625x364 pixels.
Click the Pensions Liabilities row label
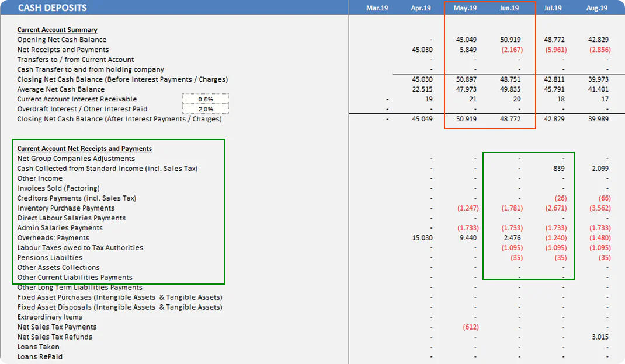tap(48, 257)
